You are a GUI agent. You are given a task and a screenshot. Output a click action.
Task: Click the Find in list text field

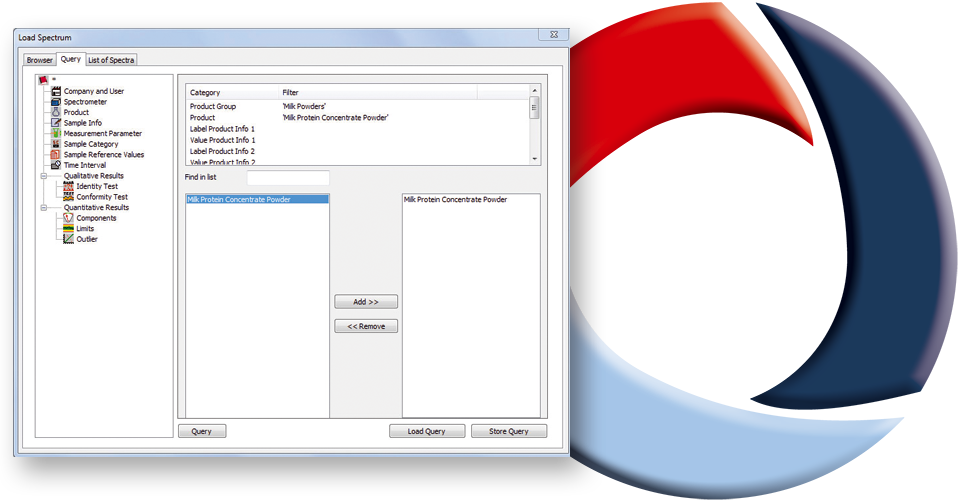[288, 178]
